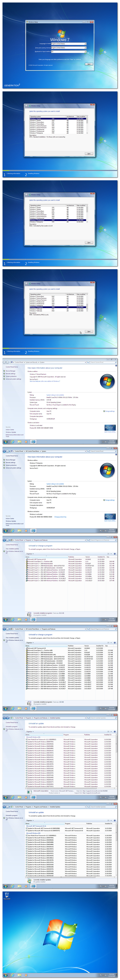Open Remote settings in the Windows 7 Enterprise System window
This screenshot has width=120, height=980.
pos(11,463)
